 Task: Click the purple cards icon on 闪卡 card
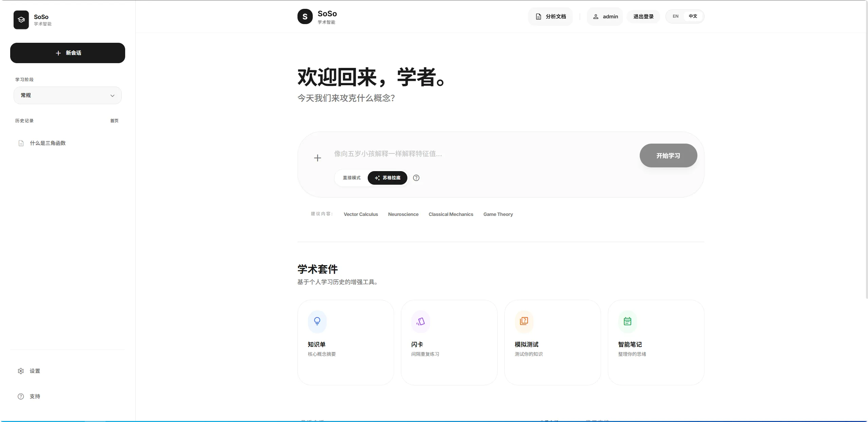click(421, 321)
